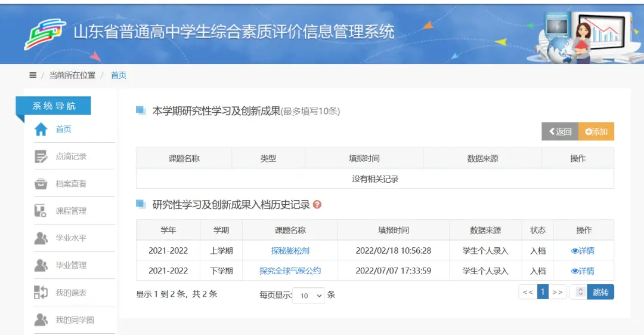Click the 状态 column header
Screen dimensions: 644x335
tap(538, 230)
